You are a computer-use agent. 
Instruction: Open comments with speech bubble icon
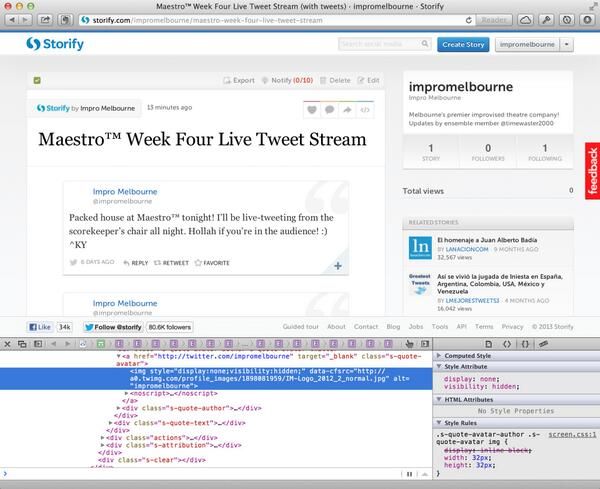329,110
